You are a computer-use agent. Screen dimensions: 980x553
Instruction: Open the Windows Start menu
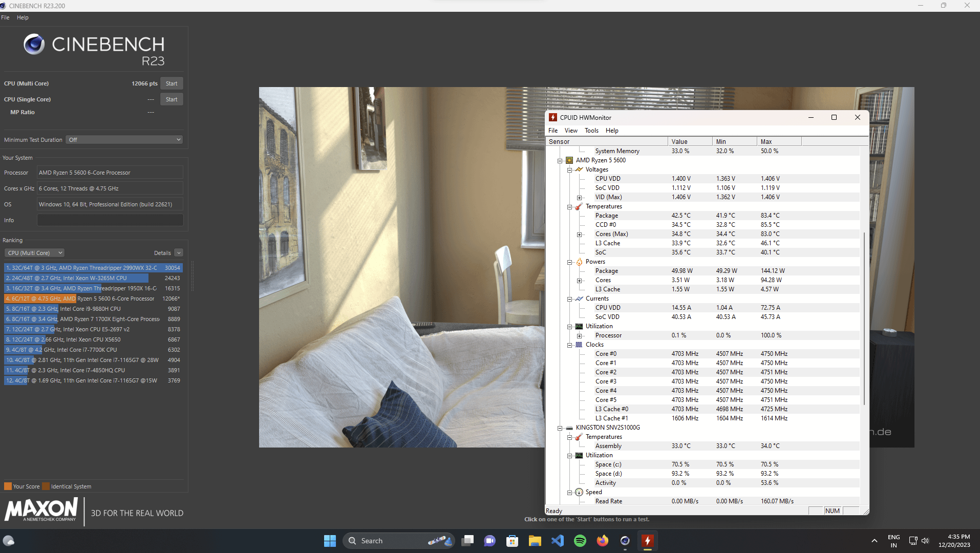pyautogui.click(x=330, y=541)
